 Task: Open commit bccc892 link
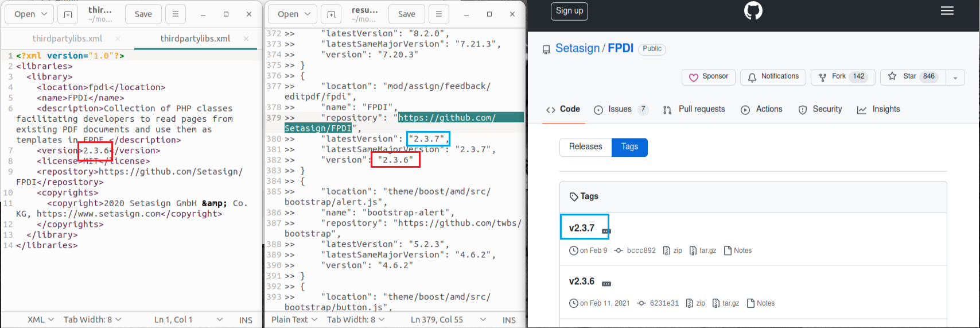[635, 250]
